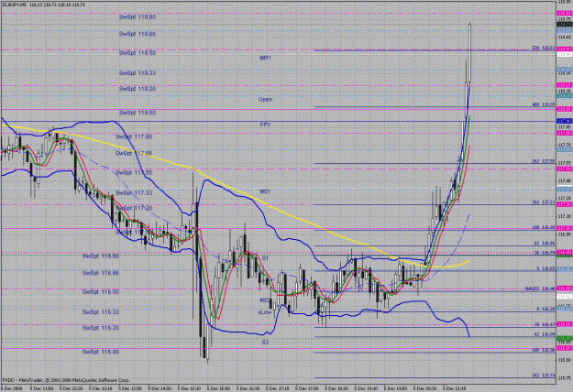Screen dimensions: 573x392
Task: Click the 5 Dec 17:10 time label
Action: coord(279,388)
